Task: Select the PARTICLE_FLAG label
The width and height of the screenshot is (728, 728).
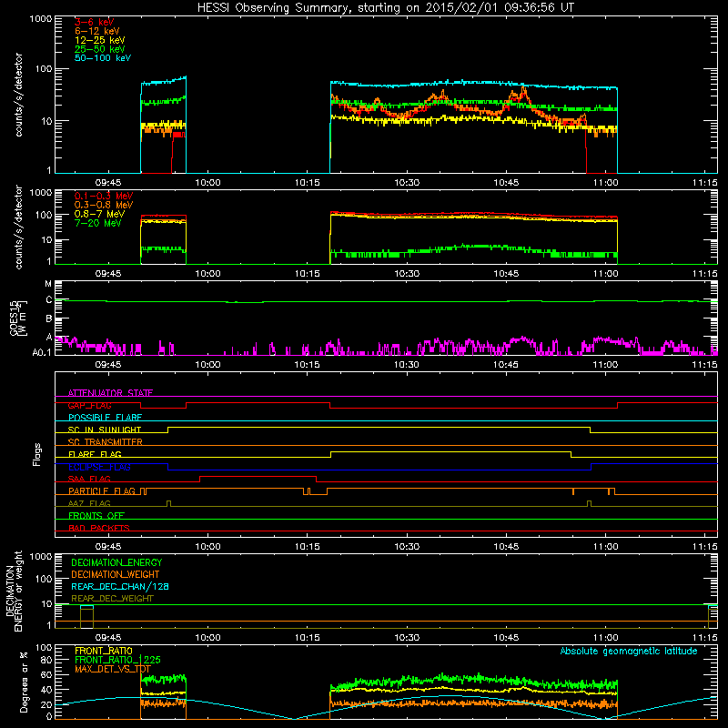Action: (102, 490)
